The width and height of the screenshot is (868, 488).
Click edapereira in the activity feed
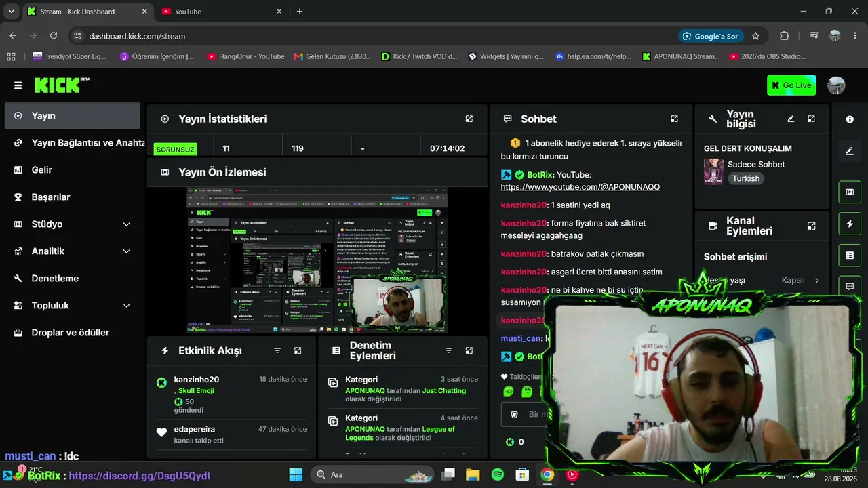click(x=194, y=430)
